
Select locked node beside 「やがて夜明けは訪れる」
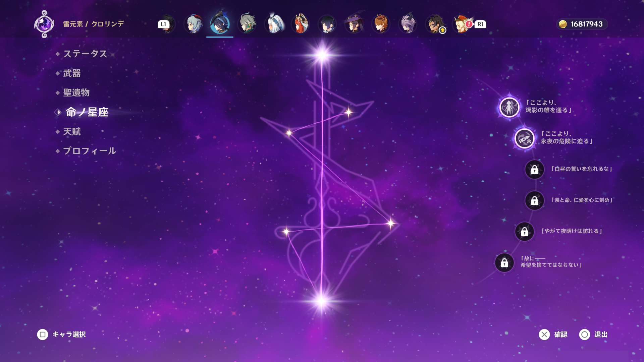tap(525, 231)
